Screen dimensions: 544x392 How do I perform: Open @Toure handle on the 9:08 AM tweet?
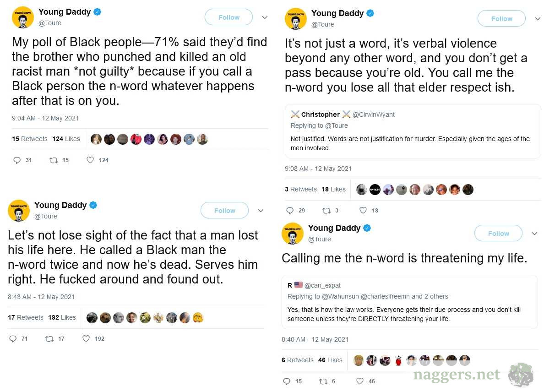pyautogui.click(x=323, y=25)
